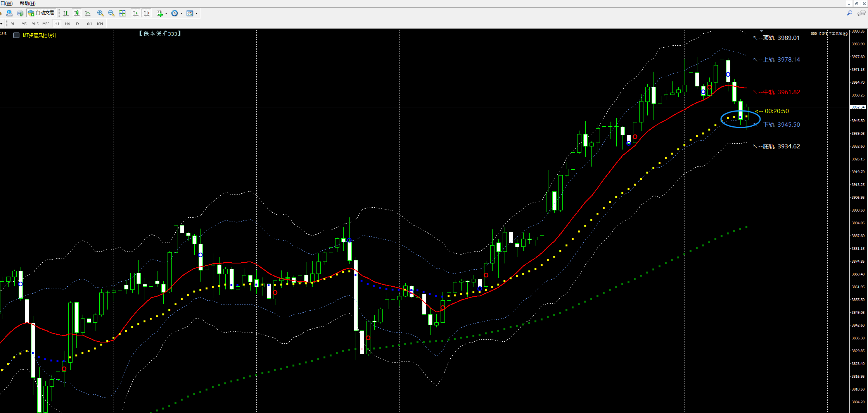Viewport: 868px width, 413px height.
Task: Toggle the 自动交易 auto-trading button
Action: pos(41,13)
